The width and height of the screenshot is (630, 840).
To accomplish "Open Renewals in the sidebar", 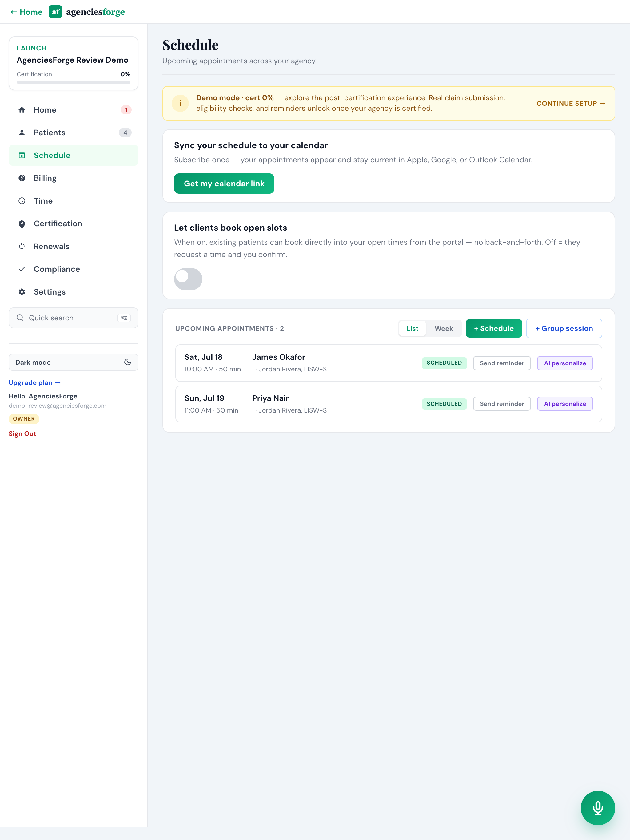I will point(73,247).
